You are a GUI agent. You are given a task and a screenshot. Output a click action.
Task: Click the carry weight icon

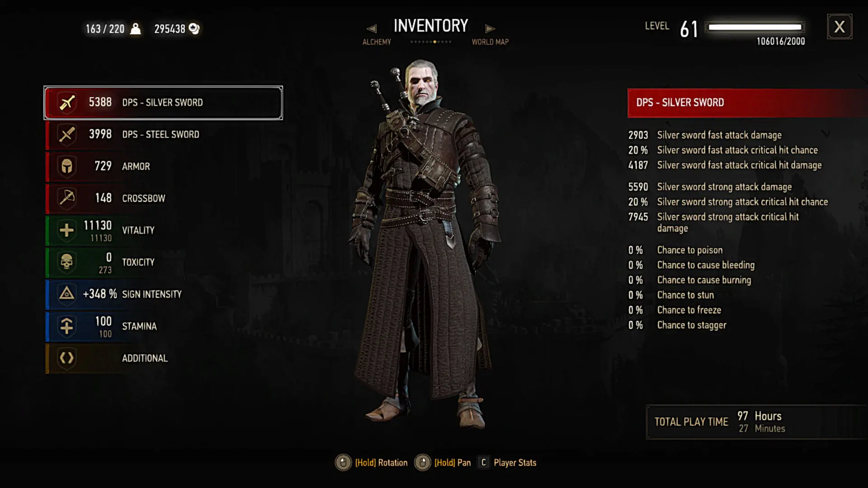pos(135,29)
